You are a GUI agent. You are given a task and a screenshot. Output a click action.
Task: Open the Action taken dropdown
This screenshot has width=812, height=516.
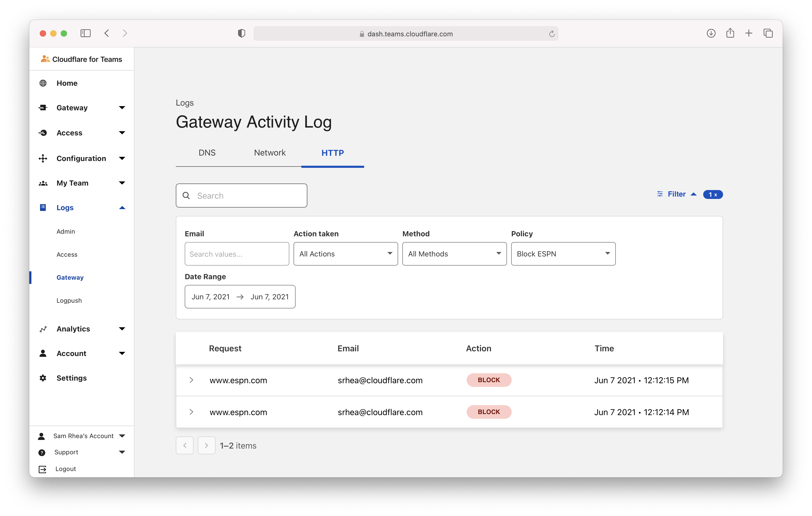click(x=345, y=254)
